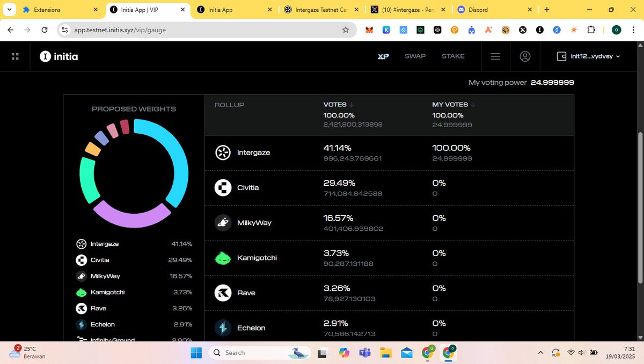Open the Initia wallet I extension icon

click(x=540, y=30)
